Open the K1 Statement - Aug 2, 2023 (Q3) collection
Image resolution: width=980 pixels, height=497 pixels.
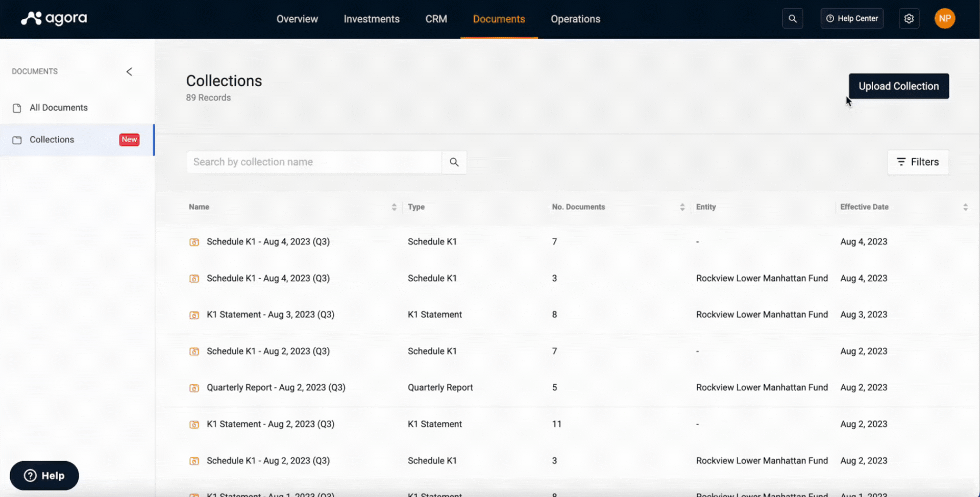[x=271, y=425]
